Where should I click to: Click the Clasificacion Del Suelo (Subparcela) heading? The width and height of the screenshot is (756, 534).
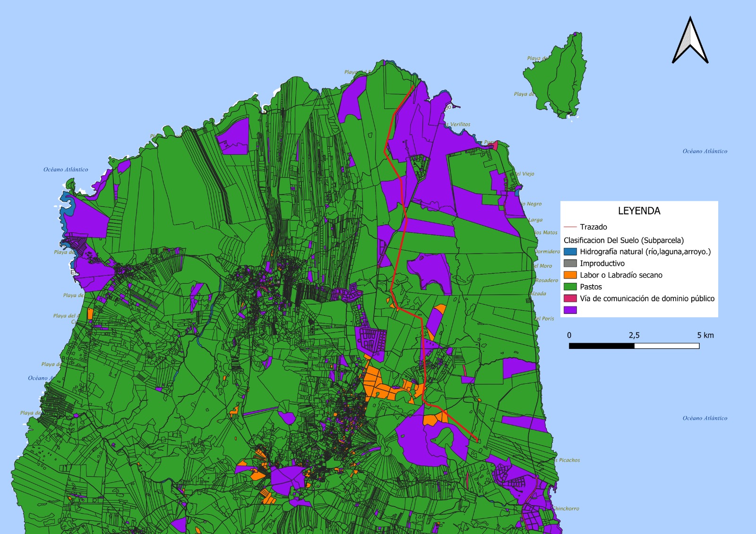pyautogui.click(x=623, y=240)
